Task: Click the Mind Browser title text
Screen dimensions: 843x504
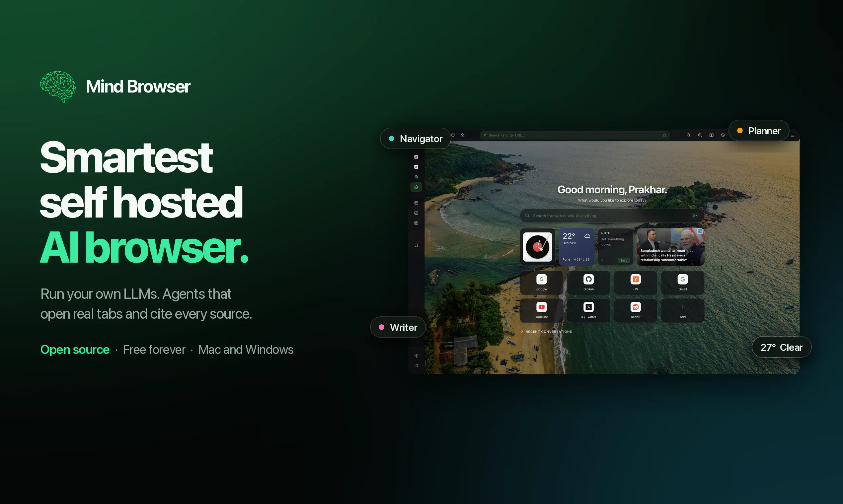Action: (x=138, y=87)
